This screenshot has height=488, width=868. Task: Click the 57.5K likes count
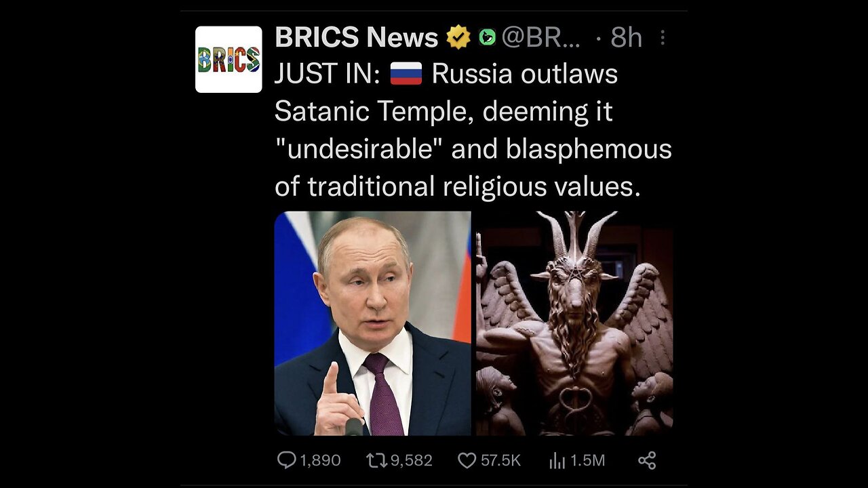click(500, 461)
